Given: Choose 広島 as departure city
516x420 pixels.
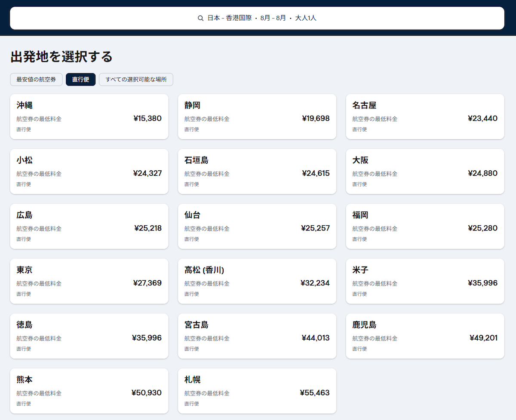Looking at the screenshot, I should [89, 226].
